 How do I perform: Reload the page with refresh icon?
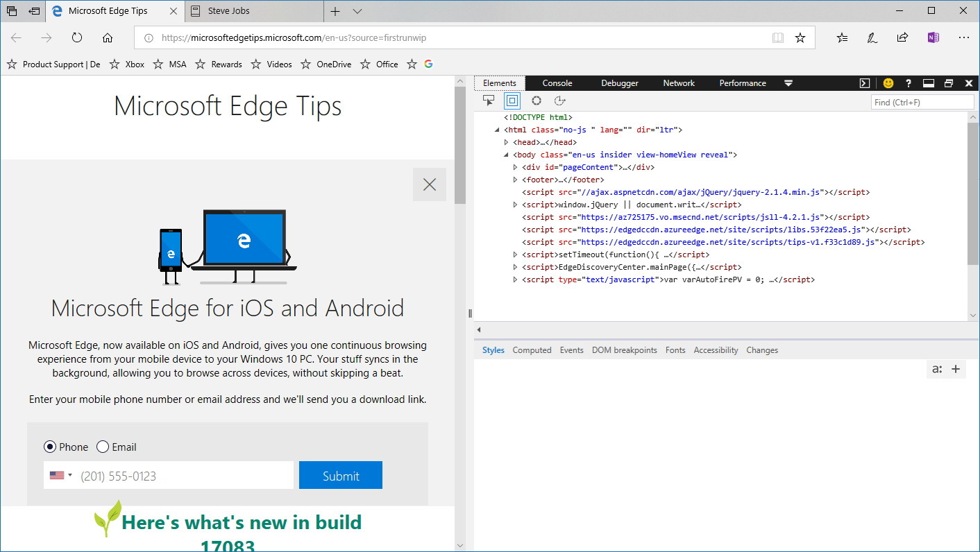point(77,37)
